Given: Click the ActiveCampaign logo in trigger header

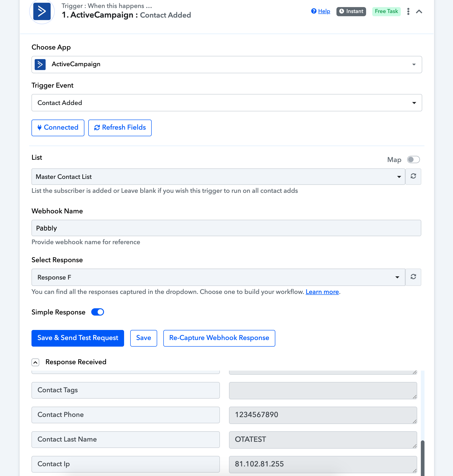Looking at the screenshot, I should [x=42, y=11].
